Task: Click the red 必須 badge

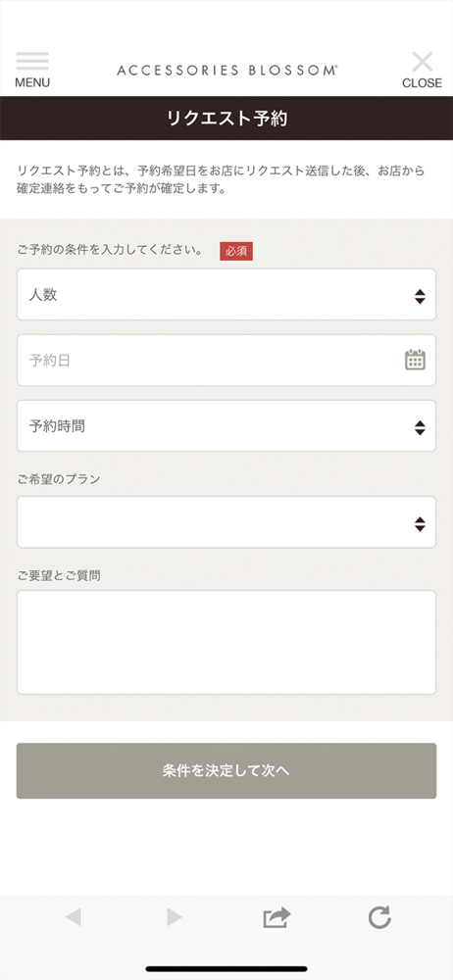Action: [236, 251]
